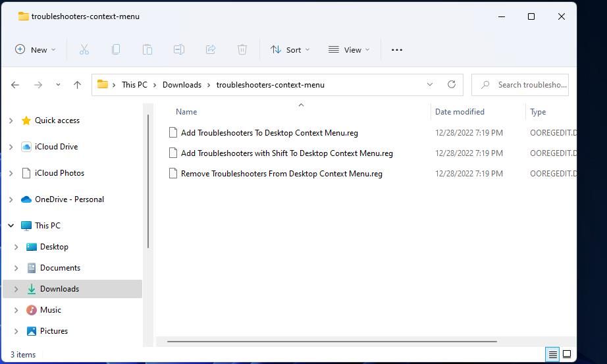Go forward with the right arrow
The width and height of the screenshot is (607, 364).
pyautogui.click(x=38, y=85)
